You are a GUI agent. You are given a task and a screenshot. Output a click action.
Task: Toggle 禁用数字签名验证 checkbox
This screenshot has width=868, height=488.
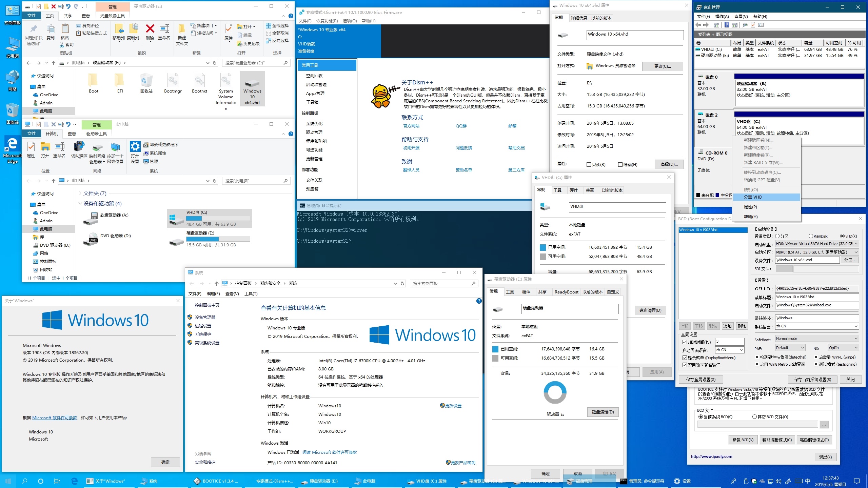point(685,365)
